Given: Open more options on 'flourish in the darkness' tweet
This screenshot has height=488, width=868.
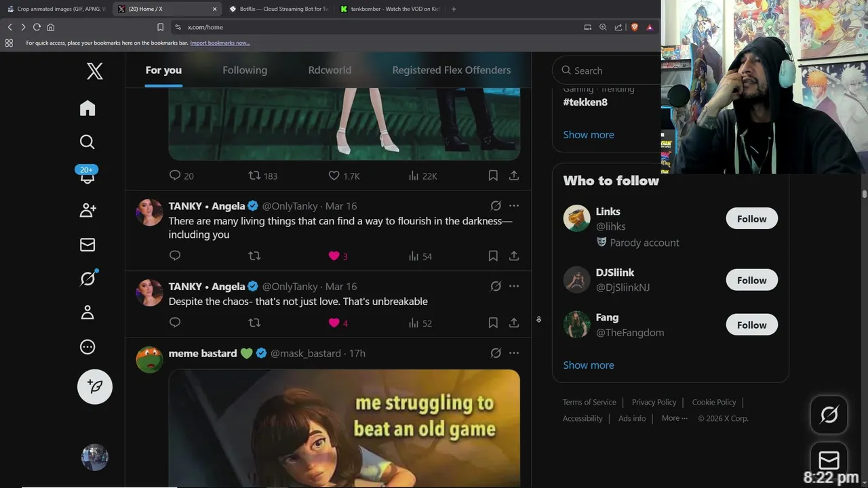Looking at the screenshot, I should pos(514,205).
